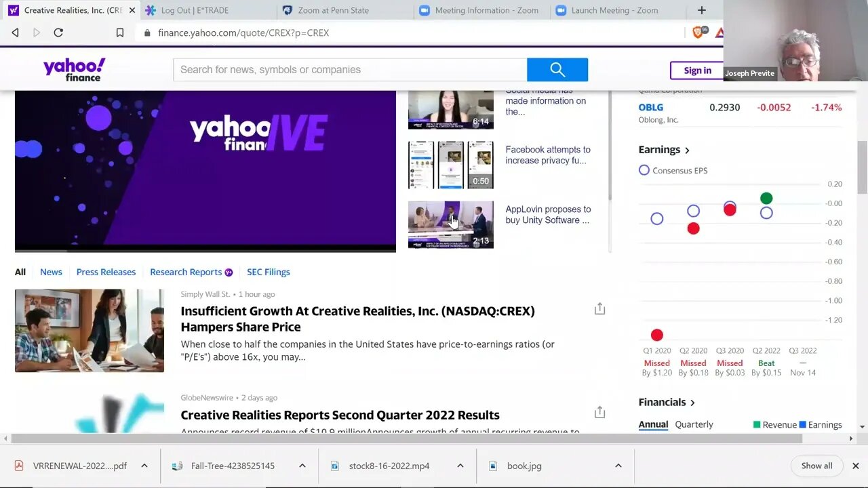Click the Brave shield icon
Image resolution: width=868 pixels, height=488 pixels.
coord(698,32)
